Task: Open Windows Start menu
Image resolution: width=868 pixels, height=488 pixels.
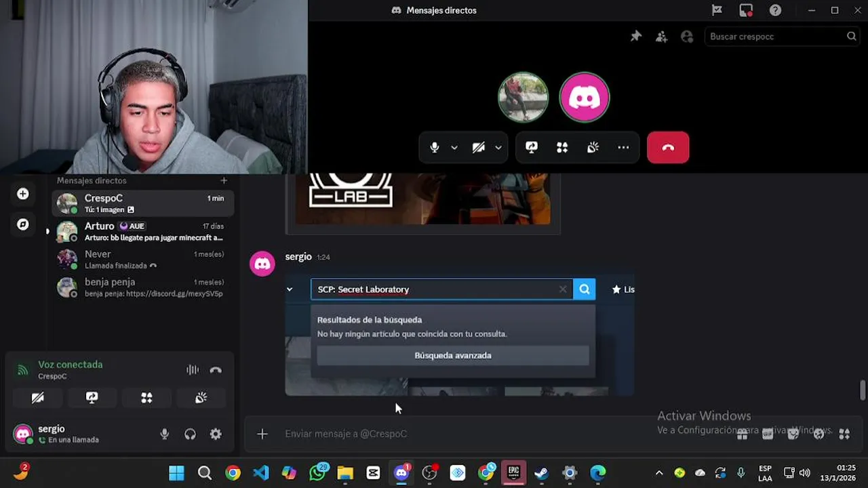Action: (176, 473)
